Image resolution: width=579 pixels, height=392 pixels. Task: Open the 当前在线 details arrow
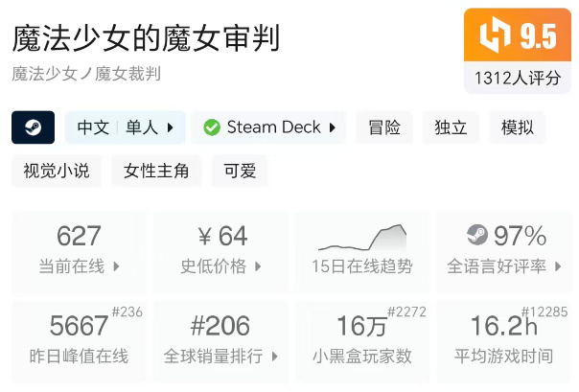click(x=116, y=266)
